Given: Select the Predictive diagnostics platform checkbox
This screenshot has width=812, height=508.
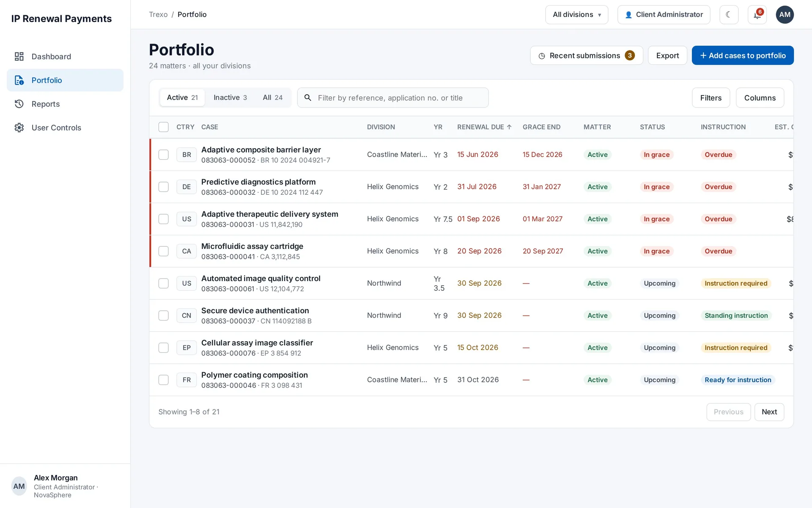Looking at the screenshot, I should click(x=164, y=187).
